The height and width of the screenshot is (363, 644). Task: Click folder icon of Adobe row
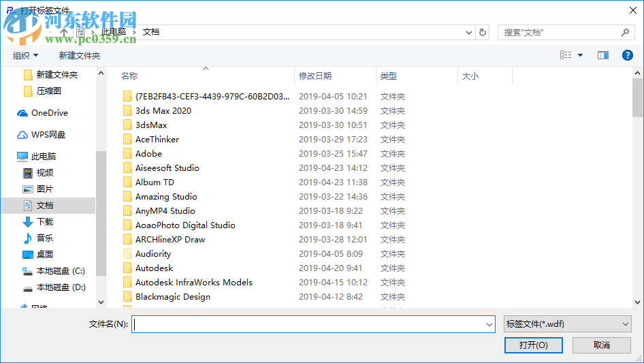pyautogui.click(x=128, y=154)
